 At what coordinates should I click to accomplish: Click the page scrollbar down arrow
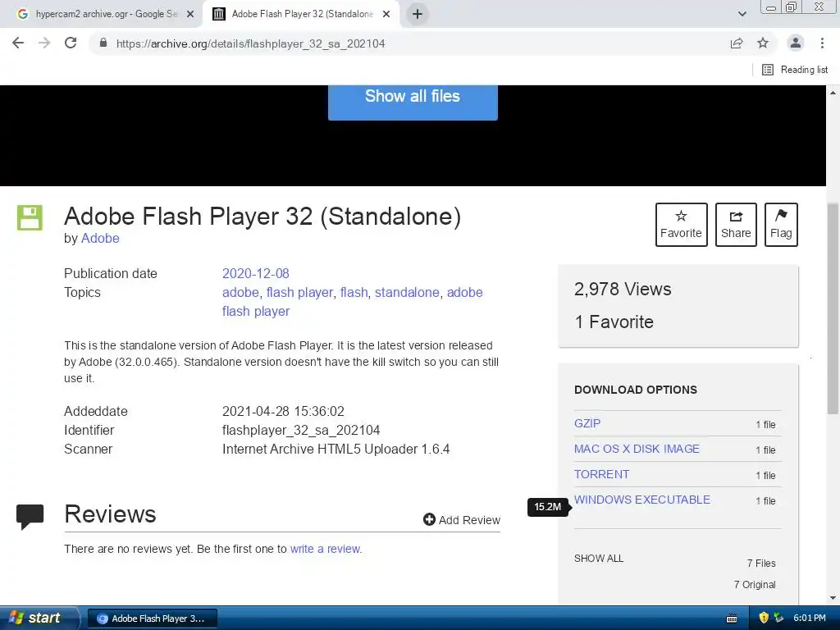click(833, 598)
